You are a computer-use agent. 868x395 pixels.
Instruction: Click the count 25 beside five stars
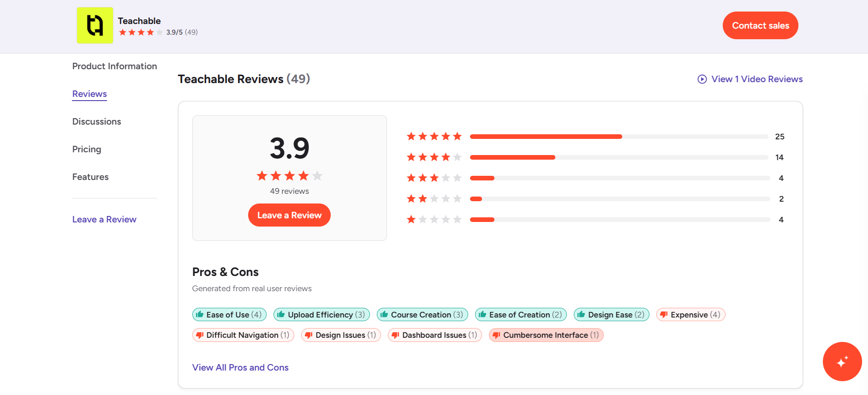click(780, 137)
